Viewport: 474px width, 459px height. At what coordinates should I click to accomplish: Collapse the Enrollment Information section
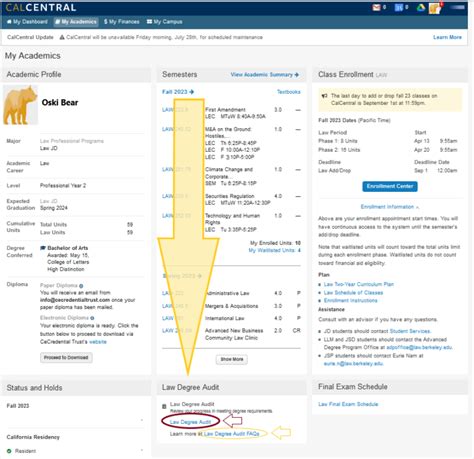390,207
